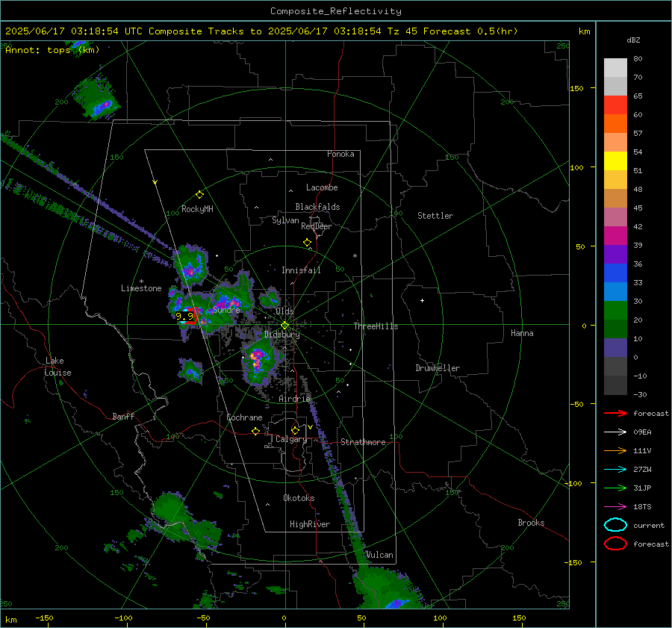672x628 pixels.
Task: Click the Blackfalds city label
Action: click(x=317, y=207)
